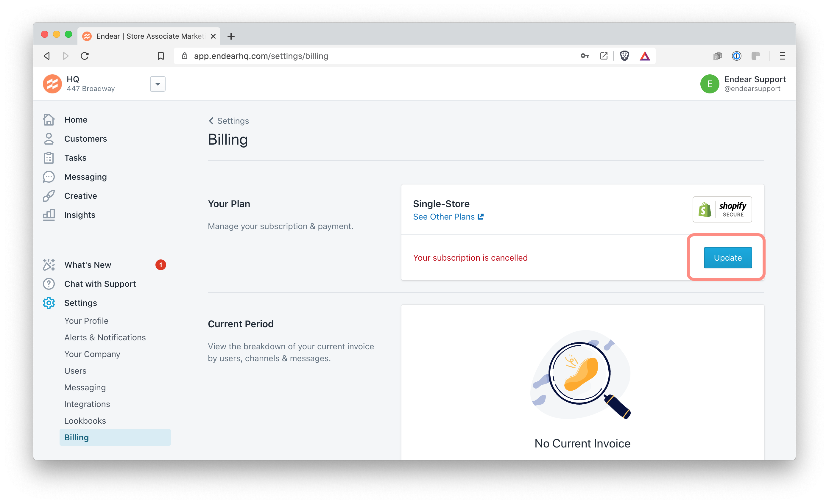Open the top Messaging sidebar item

click(x=85, y=177)
